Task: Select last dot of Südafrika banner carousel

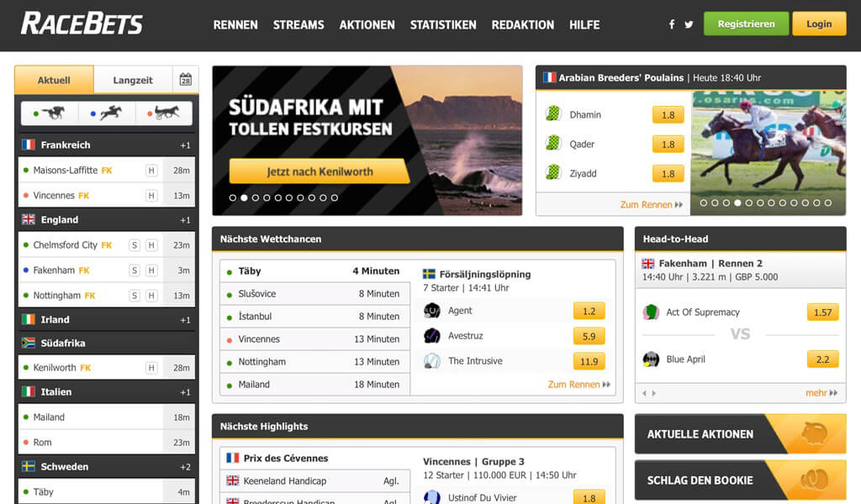Action: (x=335, y=197)
